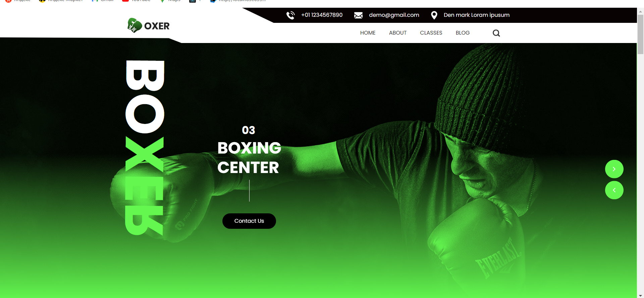
Task: Open the HOME menu item
Action: pyautogui.click(x=368, y=33)
